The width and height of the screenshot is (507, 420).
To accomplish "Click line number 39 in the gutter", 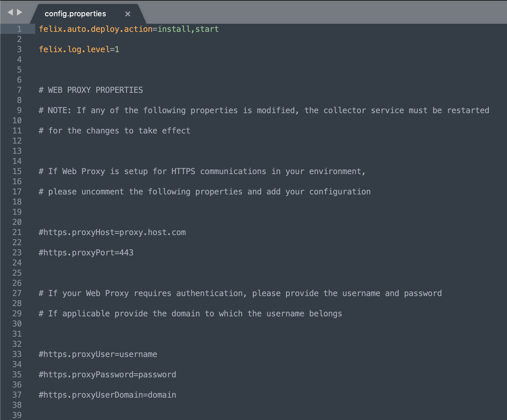I will (x=17, y=415).
